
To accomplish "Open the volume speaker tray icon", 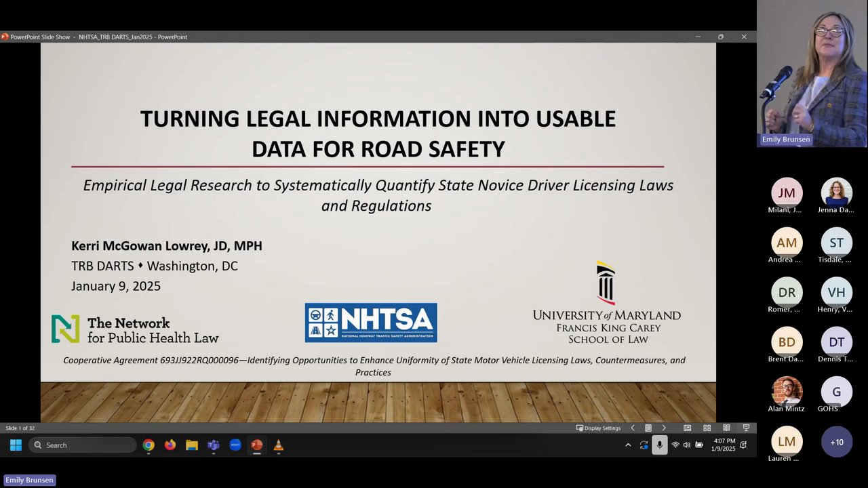I will [686, 445].
